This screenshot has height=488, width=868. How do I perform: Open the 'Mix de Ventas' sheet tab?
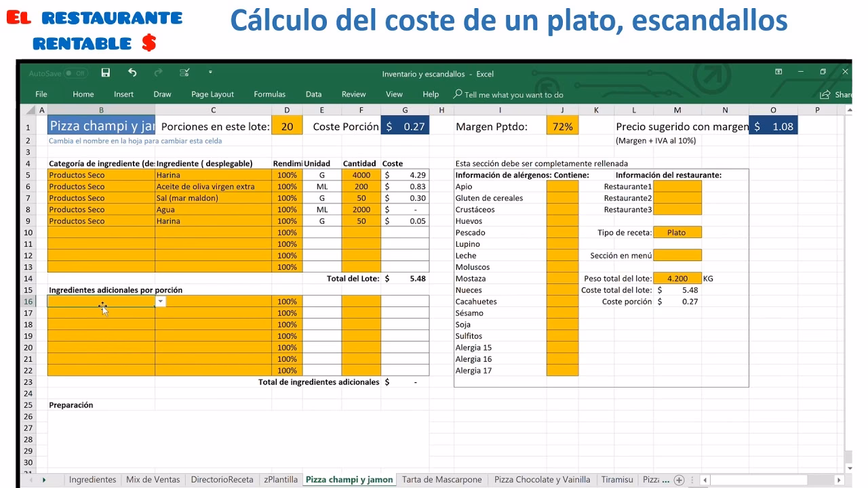[x=153, y=479]
